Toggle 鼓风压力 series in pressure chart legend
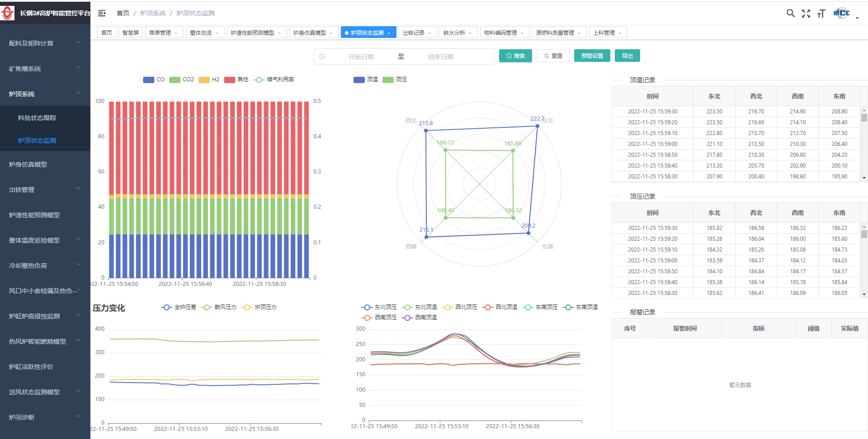 (220, 307)
